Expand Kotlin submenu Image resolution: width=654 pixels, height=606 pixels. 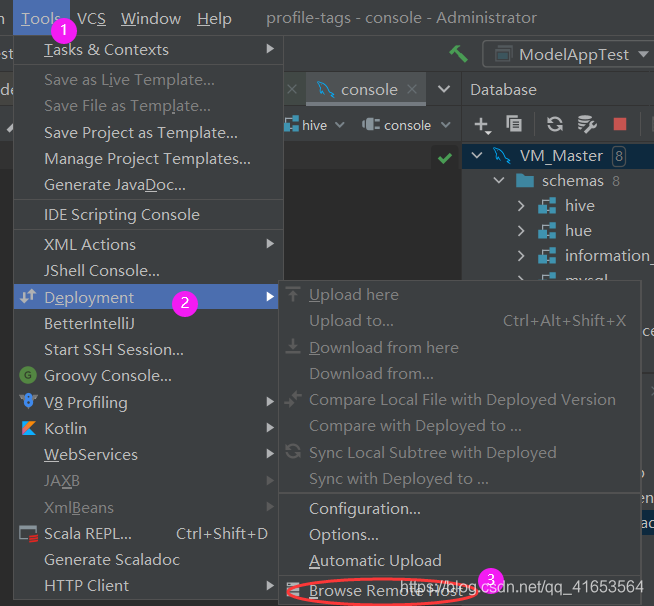click(x=146, y=428)
